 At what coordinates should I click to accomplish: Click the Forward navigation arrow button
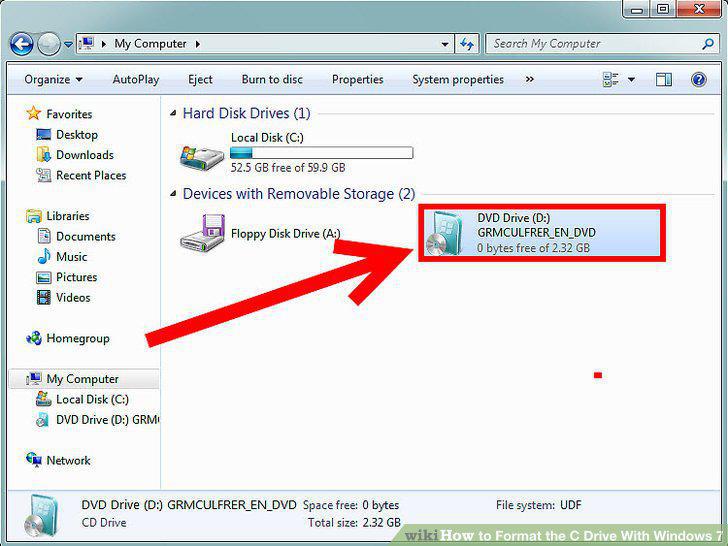pyautogui.click(x=48, y=45)
